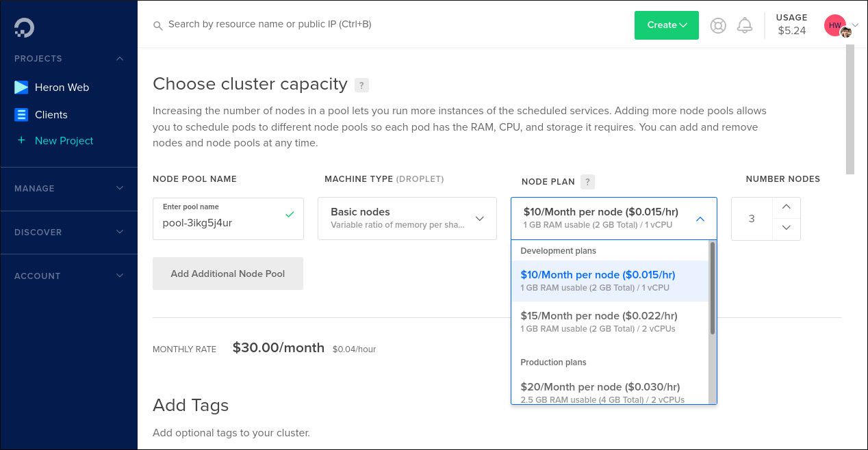Click the DigitalOcean logo in sidebar

click(23, 27)
